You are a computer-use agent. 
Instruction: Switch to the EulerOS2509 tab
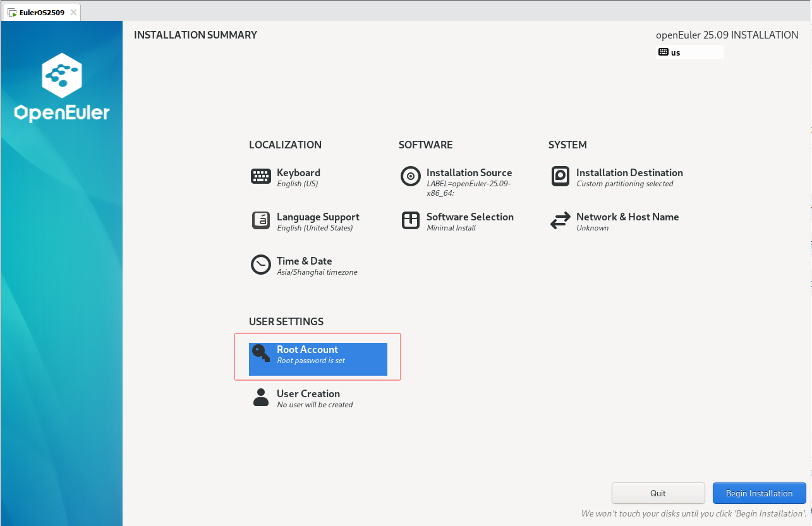42,12
